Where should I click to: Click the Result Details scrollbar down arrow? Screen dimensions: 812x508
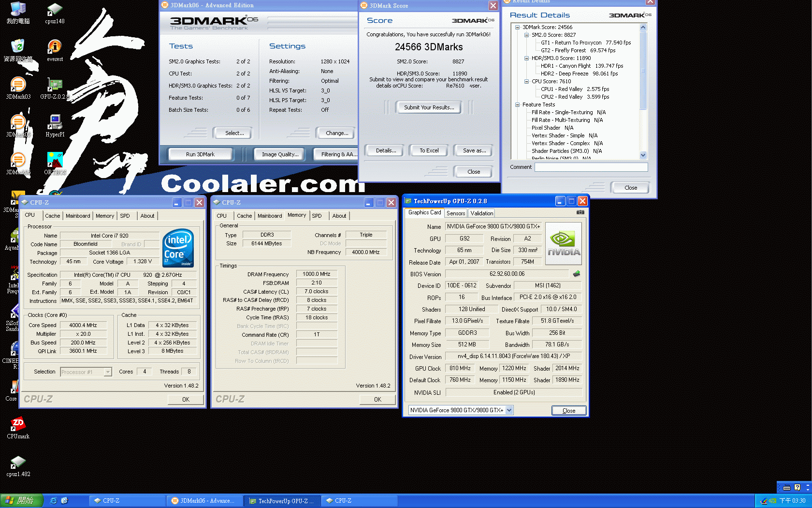[x=643, y=155]
